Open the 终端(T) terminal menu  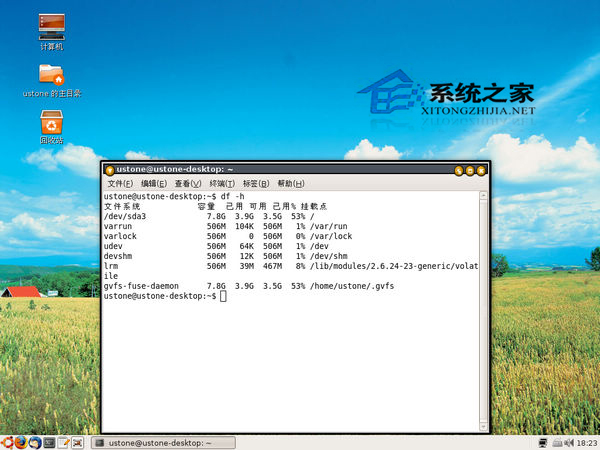pos(222,184)
